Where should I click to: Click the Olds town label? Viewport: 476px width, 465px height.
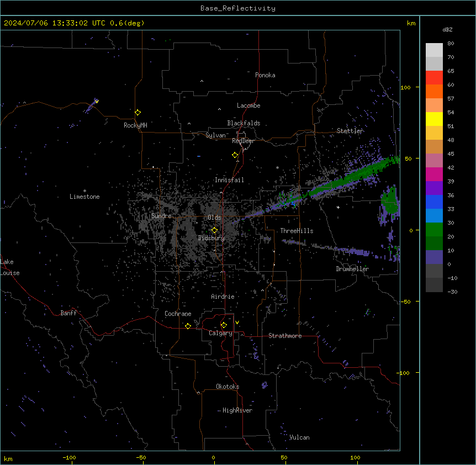point(214,218)
